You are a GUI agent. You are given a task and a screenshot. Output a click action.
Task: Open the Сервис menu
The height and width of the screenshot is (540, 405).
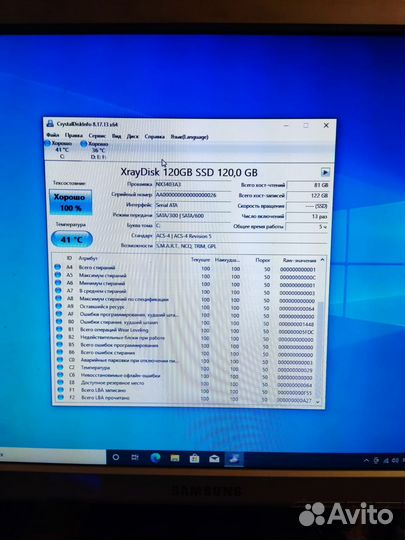click(97, 136)
